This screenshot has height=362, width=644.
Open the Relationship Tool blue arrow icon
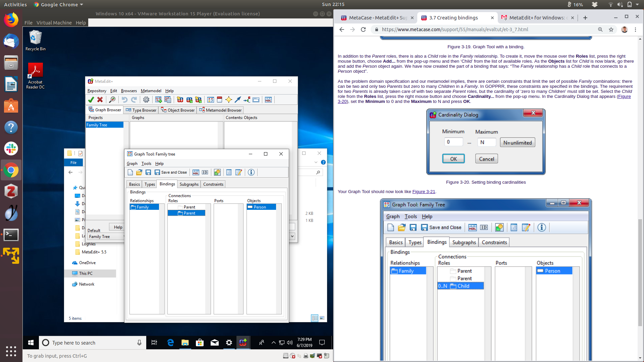click(x=237, y=100)
